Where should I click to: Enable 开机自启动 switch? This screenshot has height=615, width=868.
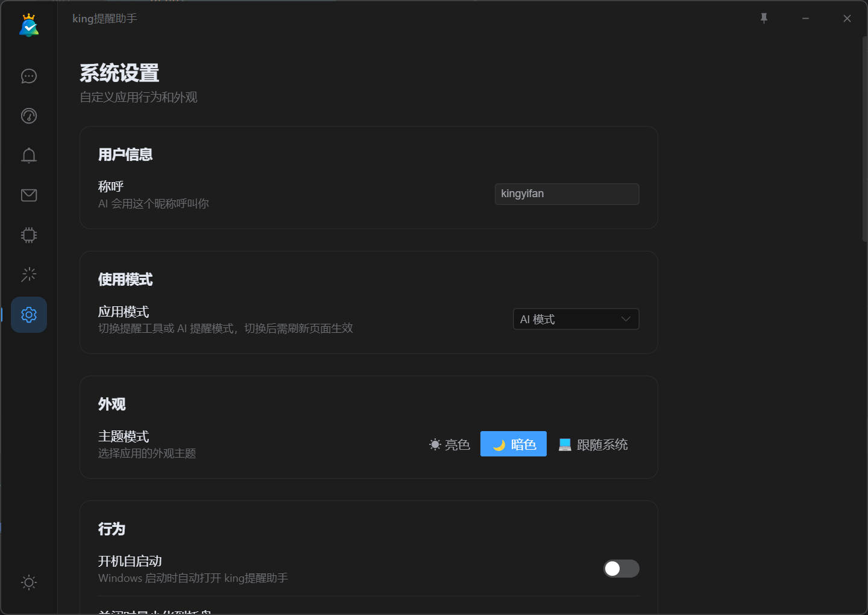coord(621,569)
